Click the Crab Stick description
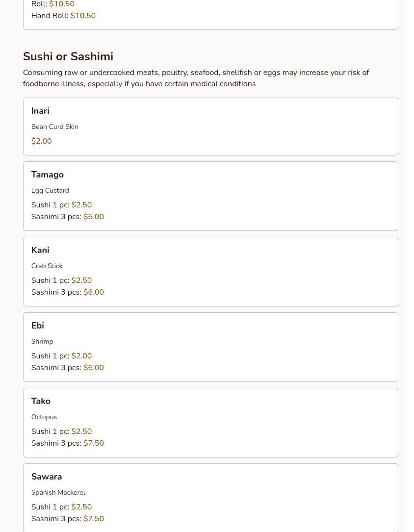The height and width of the screenshot is (532, 414). point(47,266)
